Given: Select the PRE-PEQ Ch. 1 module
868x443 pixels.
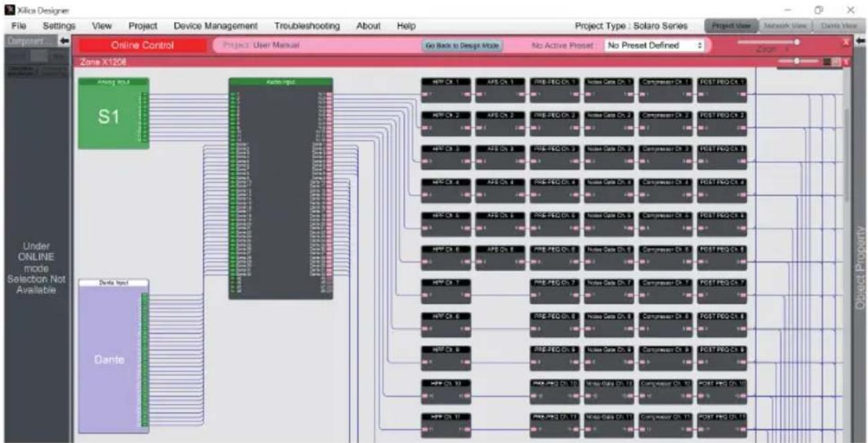Looking at the screenshot, I should [554, 90].
